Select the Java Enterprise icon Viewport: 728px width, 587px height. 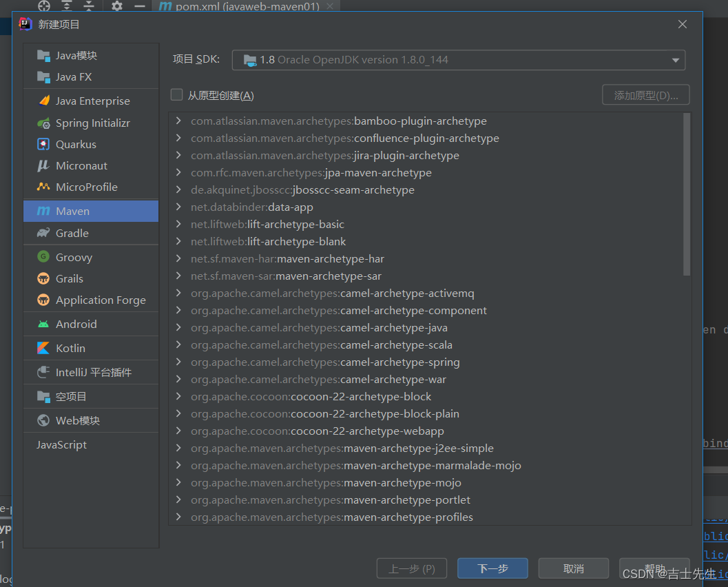click(x=43, y=101)
